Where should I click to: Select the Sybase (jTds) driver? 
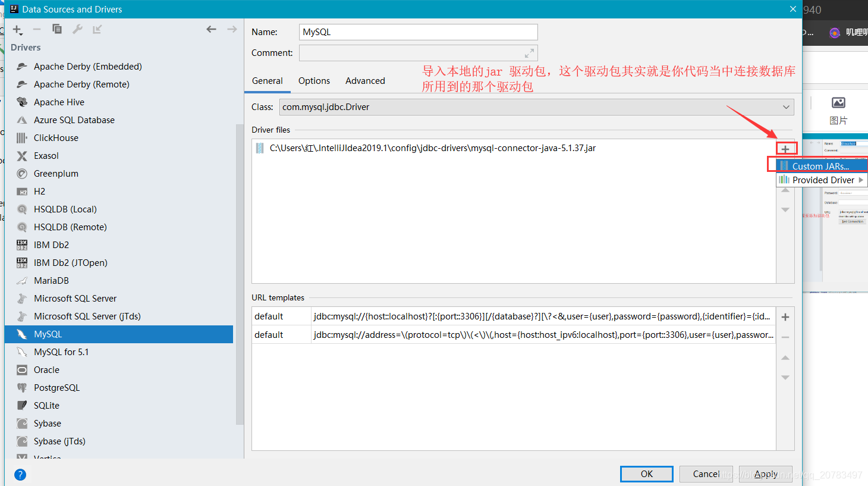119,441
